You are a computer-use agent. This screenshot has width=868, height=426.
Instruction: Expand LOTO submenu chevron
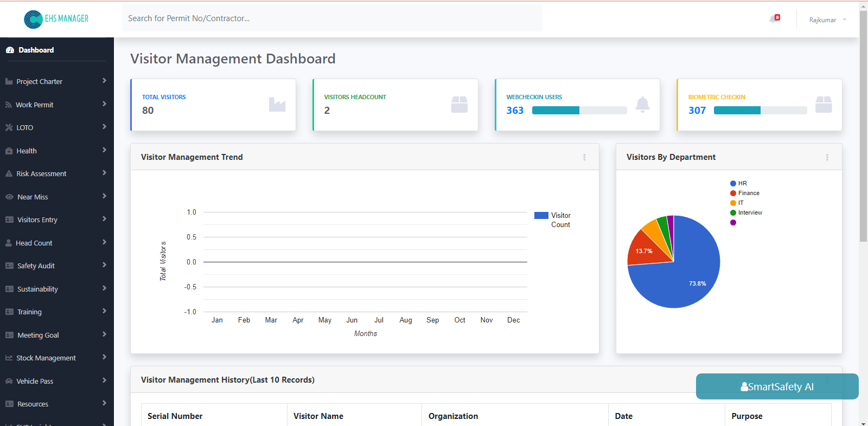pyautogui.click(x=104, y=127)
